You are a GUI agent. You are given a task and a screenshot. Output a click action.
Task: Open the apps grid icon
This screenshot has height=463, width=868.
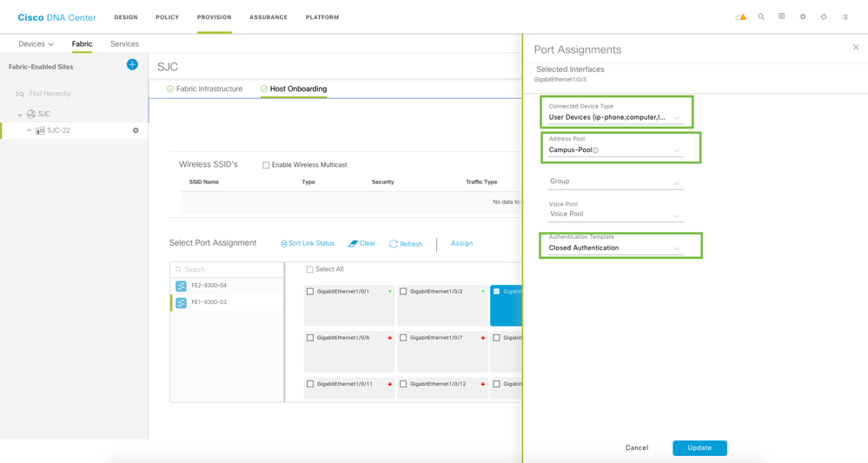point(782,17)
